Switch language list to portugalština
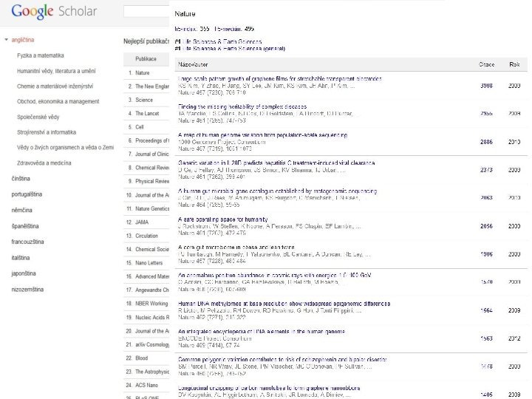The width and height of the screenshot is (532, 399). 27,194
